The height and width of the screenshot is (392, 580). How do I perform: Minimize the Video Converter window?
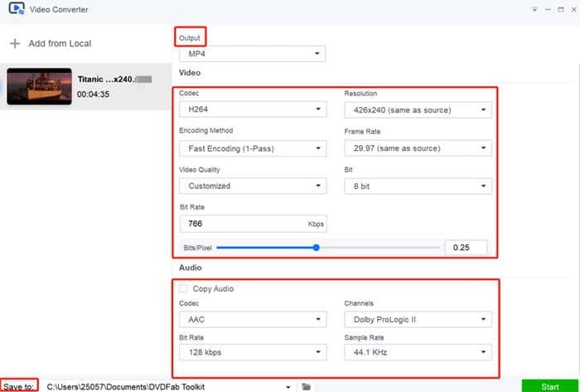coord(547,9)
